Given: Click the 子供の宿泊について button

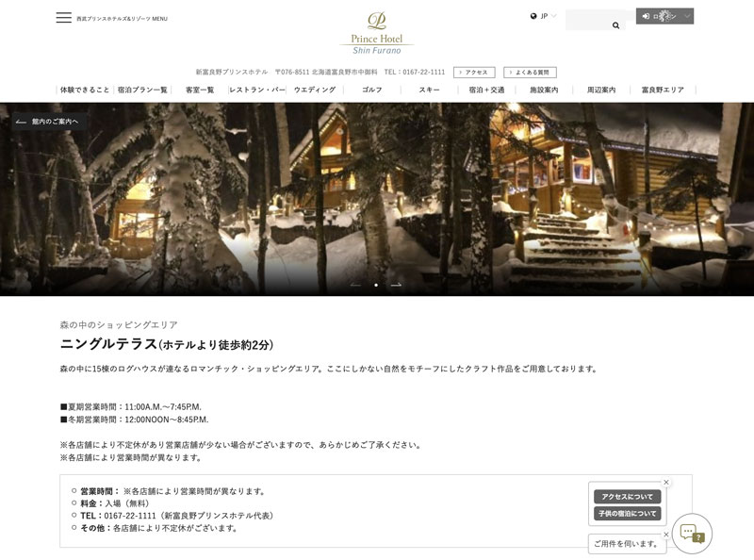Looking at the screenshot, I should coord(627,513).
